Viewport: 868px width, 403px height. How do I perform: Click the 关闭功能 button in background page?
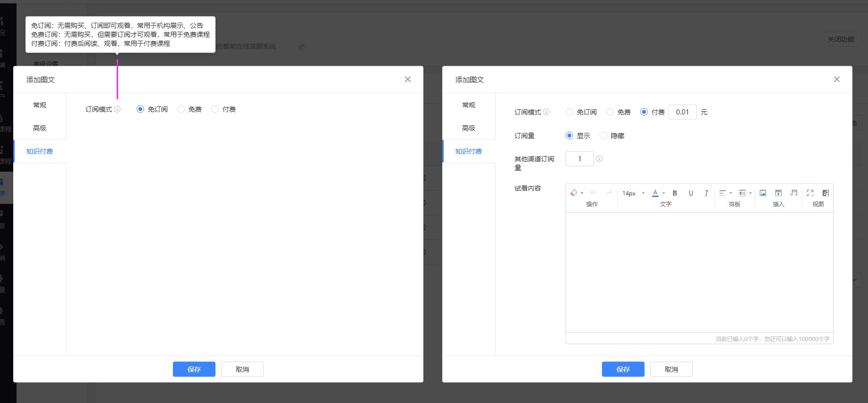click(x=841, y=39)
